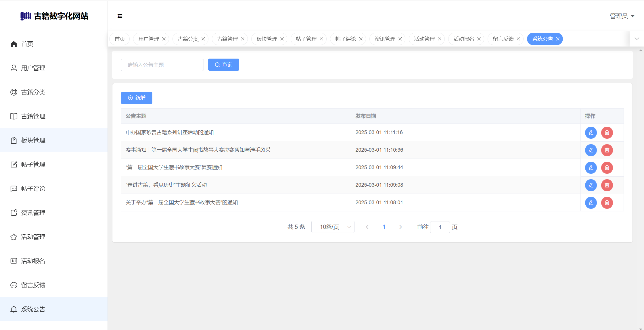Close the 资讯管理 tab
The image size is (644, 330).
pyautogui.click(x=400, y=39)
